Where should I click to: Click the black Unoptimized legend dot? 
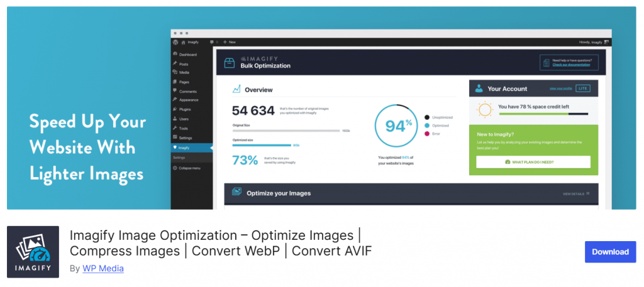427,117
